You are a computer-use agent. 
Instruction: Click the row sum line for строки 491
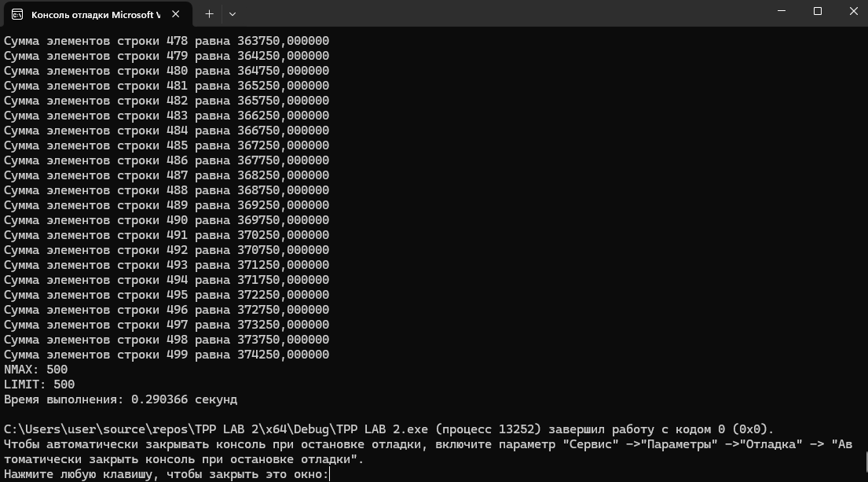tap(167, 235)
